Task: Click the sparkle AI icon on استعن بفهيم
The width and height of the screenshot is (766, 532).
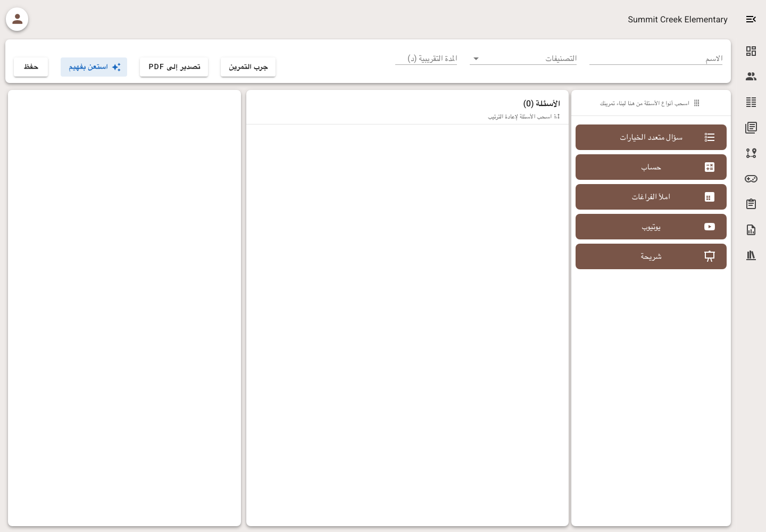Action: click(116, 67)
